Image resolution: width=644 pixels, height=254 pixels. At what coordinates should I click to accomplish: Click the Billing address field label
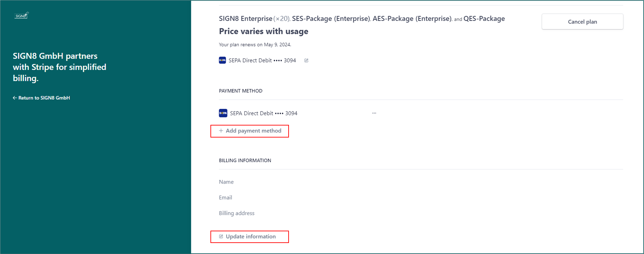236,213
